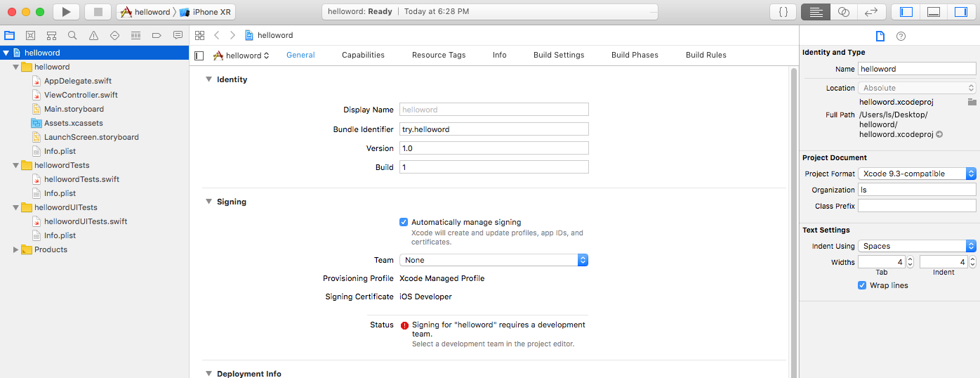Viewport: 980px width, 378px height.
Task: Open the Test navigator
Action: click(x=114, y=35)
